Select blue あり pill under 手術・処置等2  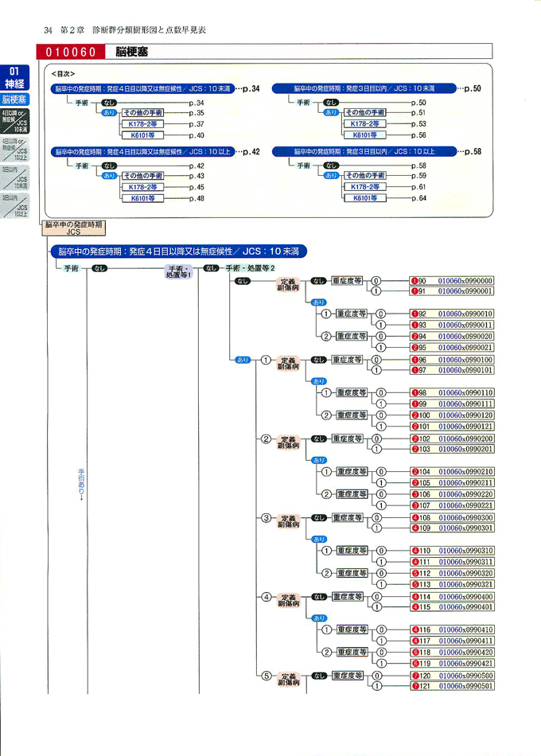pyautogui.click(x=243, y=360)
